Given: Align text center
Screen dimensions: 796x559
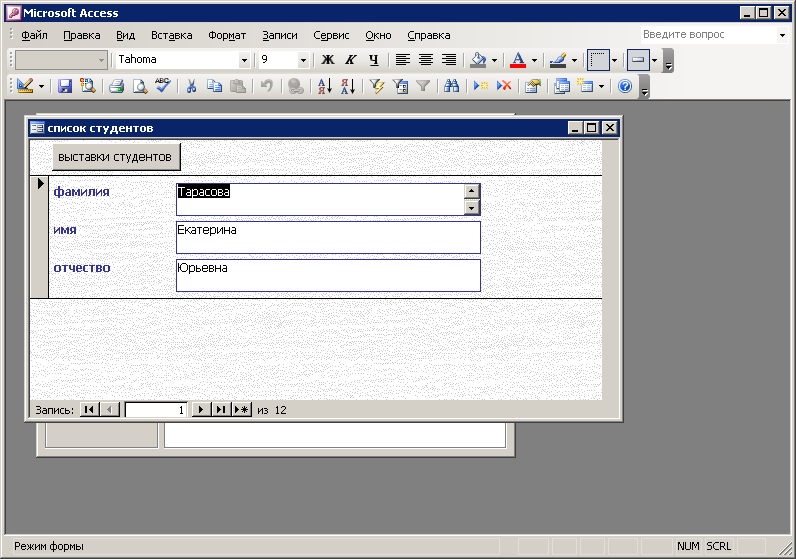Looking at the screenshot, I should [x=426, y=60].
